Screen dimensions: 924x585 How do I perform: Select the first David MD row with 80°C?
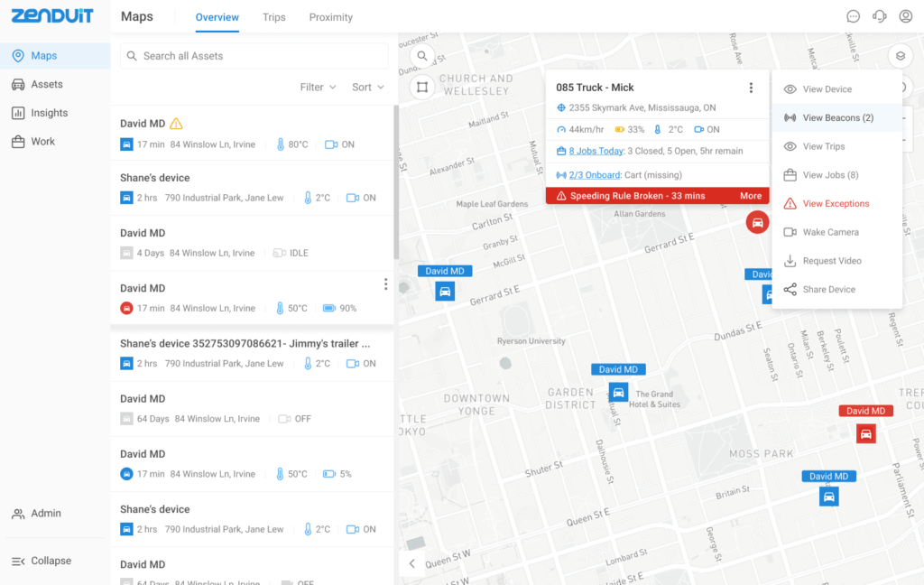[253, 134]
